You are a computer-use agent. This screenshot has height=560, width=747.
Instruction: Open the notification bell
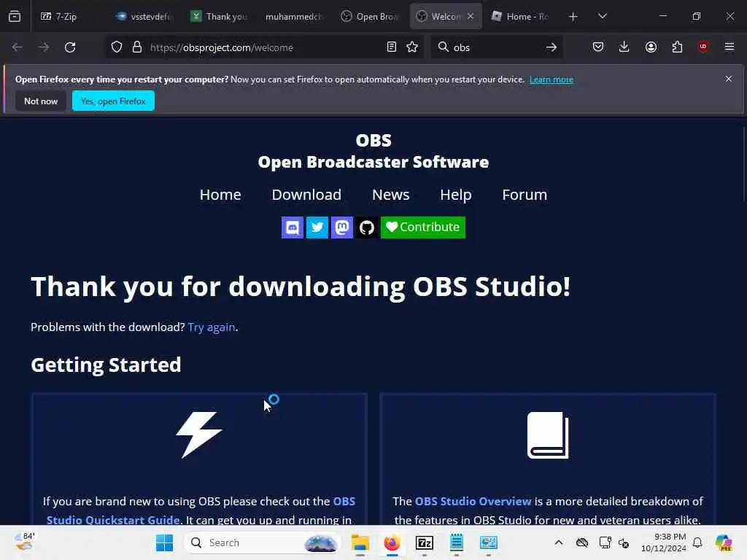pos(697,542)
